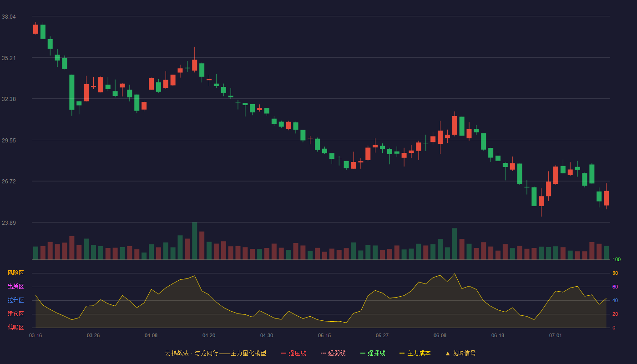637x364 pixels.
Task: Click the 23.89 price axis label
Action: point(9,222)
